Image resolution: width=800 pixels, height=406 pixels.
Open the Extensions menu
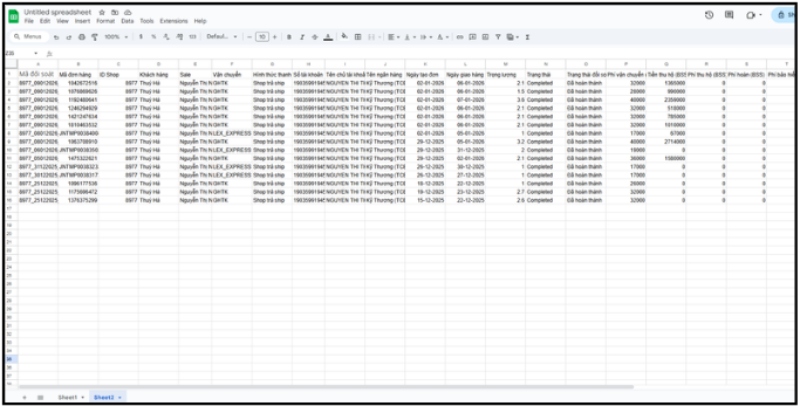pos(173,21)
